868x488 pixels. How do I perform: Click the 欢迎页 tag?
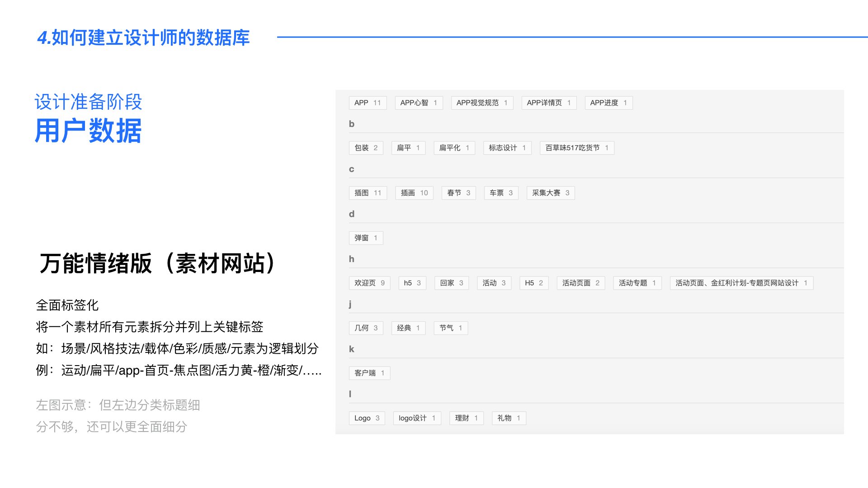(x=369, y=283)
